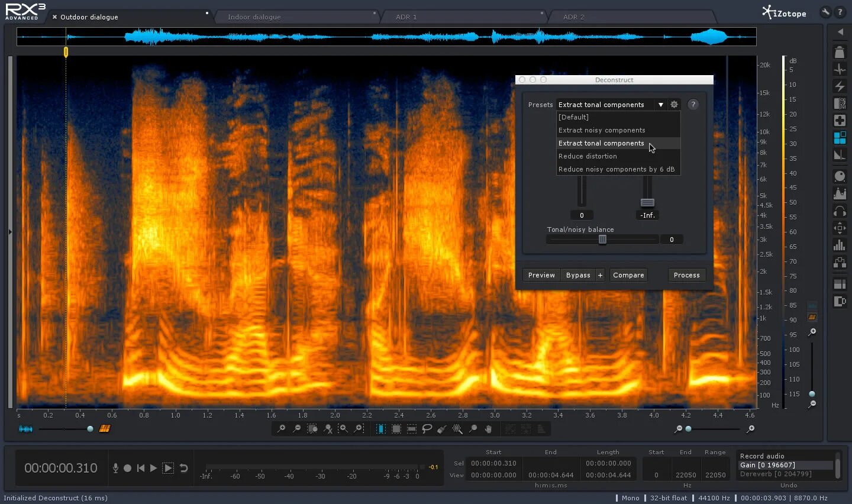Click the Compare button
The height and width of the screenshot is (504, 852).
click(628, 275)
